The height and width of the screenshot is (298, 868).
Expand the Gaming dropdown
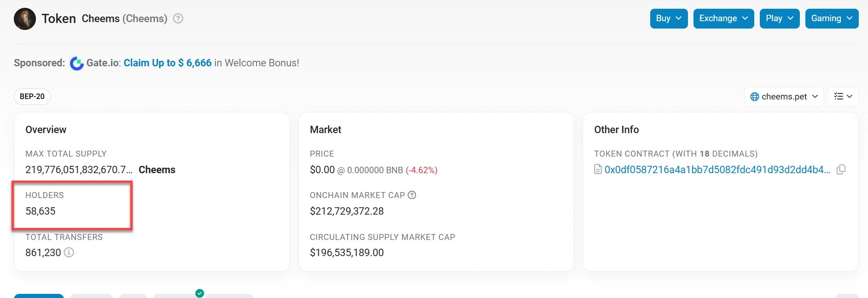point(832,18)
